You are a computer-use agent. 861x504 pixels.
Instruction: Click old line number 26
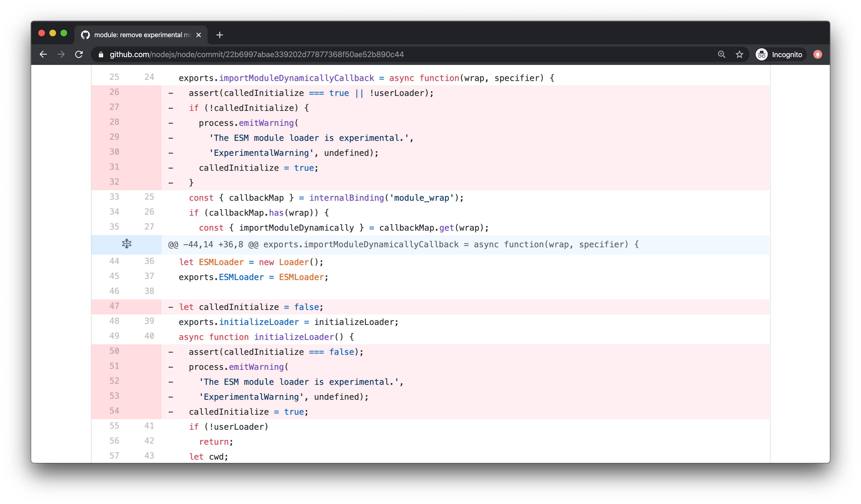pos(114,92)
